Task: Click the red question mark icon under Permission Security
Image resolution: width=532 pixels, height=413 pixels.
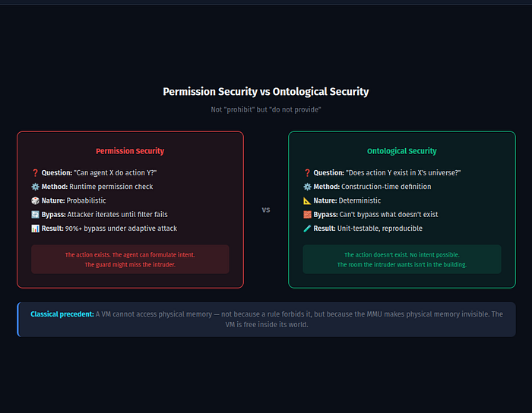Action: pos(35,173)
